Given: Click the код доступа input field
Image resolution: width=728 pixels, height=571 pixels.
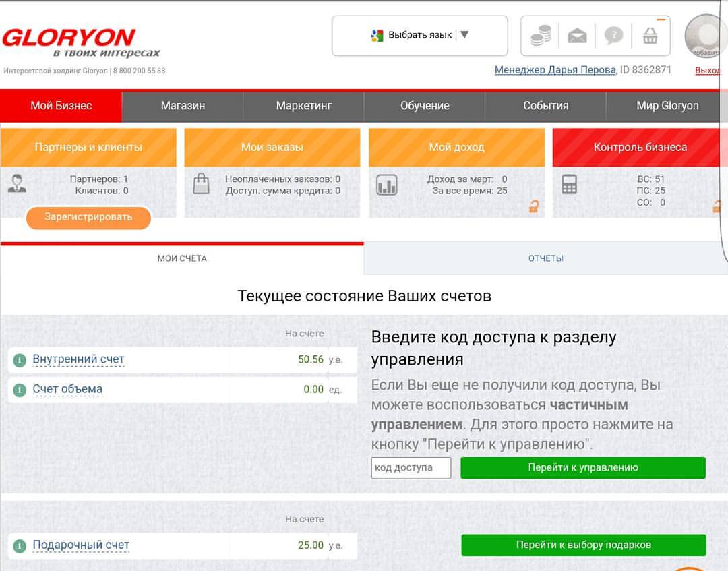Looking at the screenshot, I should (411, 467).
